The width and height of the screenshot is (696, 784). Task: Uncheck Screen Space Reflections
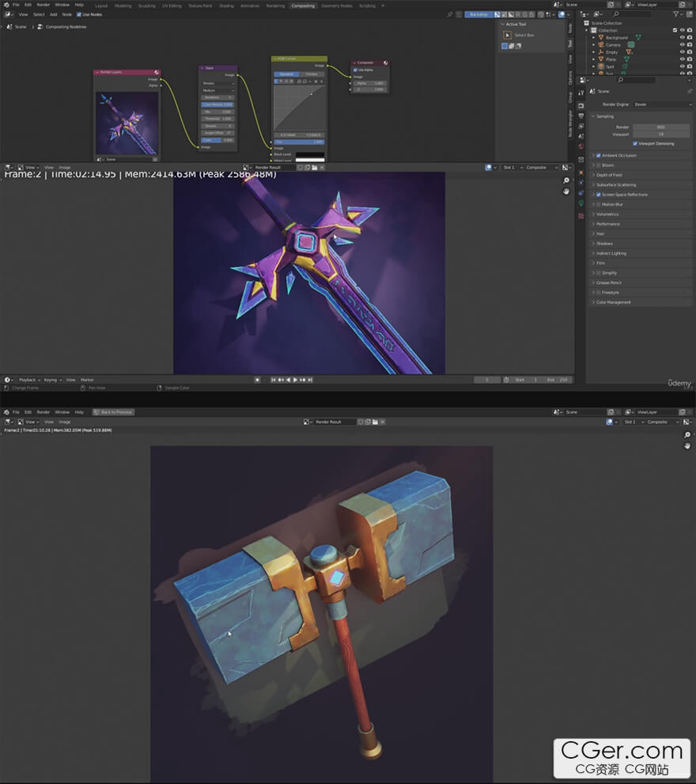599,195
